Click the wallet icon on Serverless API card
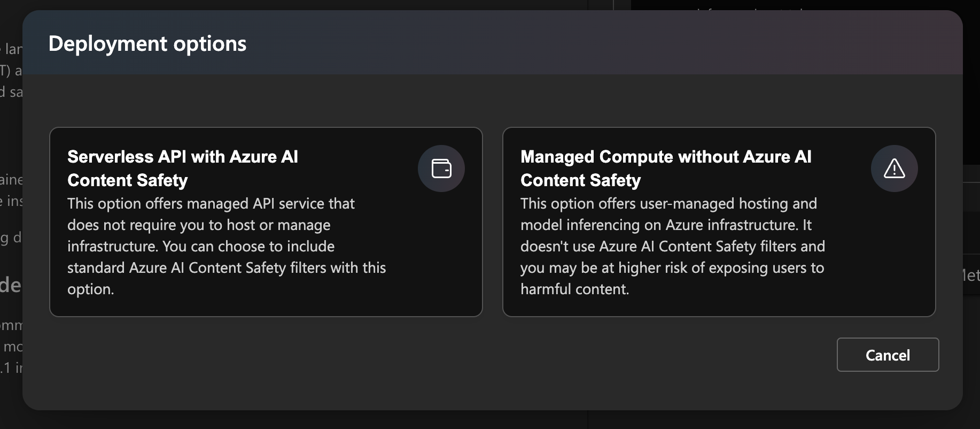 (441, 168)
